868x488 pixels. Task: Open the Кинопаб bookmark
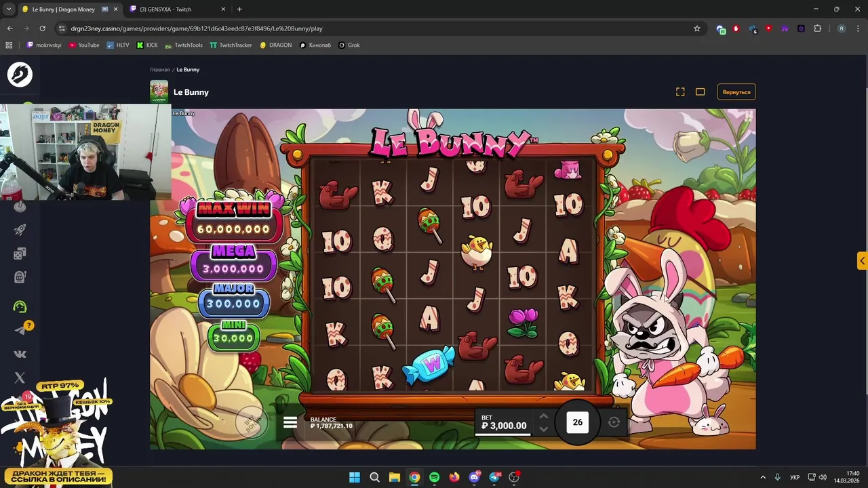315,45
